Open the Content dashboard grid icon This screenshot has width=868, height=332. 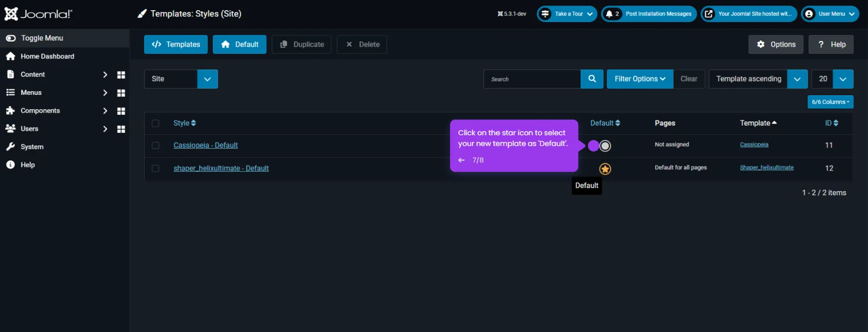[121, 75]
